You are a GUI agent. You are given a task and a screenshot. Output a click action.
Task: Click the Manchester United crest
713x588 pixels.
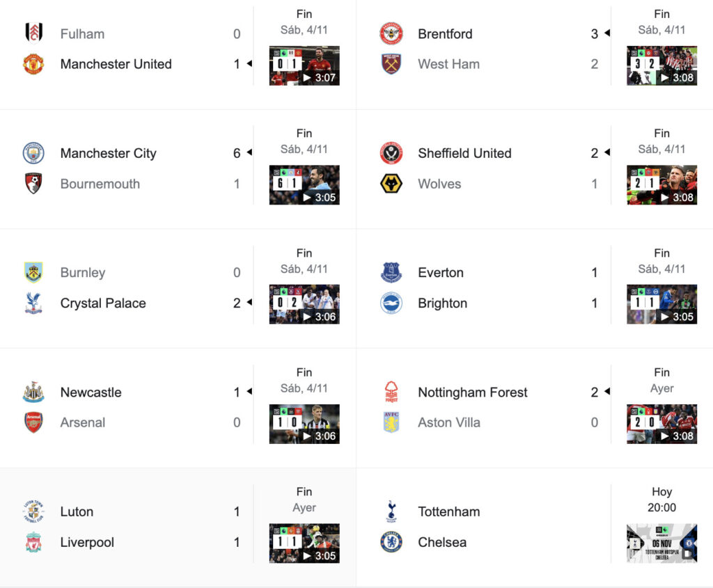coord(33,64)
